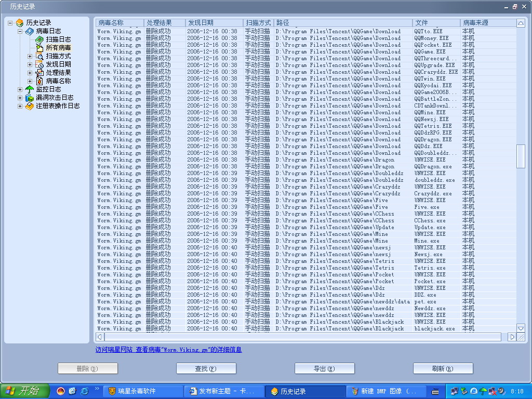
Task: Open the Windows 开始 start button
Action: click(x=25, y=391)
